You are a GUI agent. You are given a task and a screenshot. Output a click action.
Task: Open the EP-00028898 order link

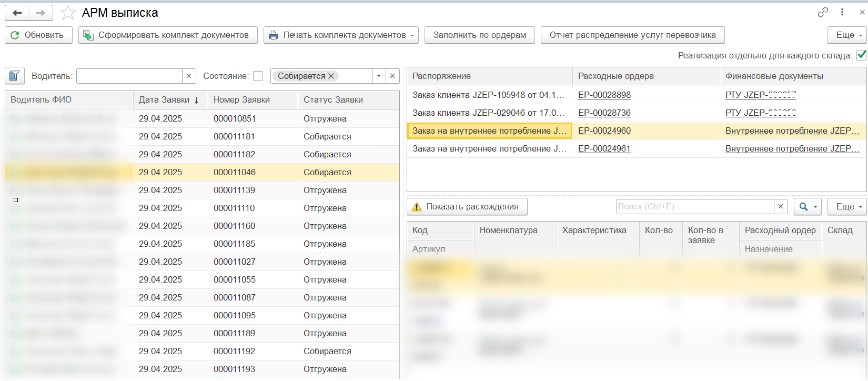pyautogui.click(x=604, y=95)
